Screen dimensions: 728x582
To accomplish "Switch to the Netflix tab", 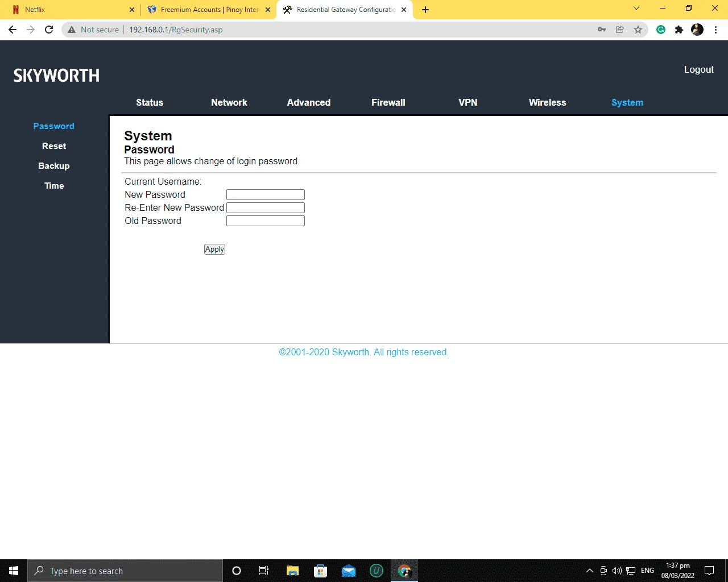I will coord(72,10).
